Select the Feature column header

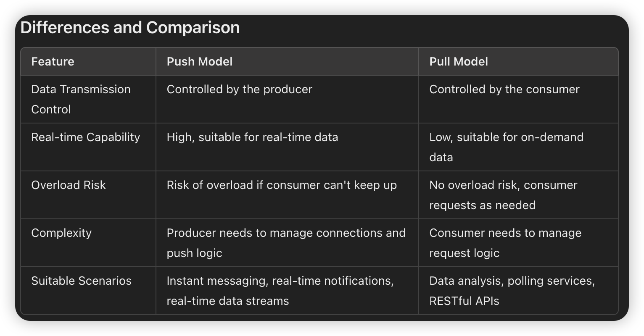pyautogui.click(x=88, y=61)
